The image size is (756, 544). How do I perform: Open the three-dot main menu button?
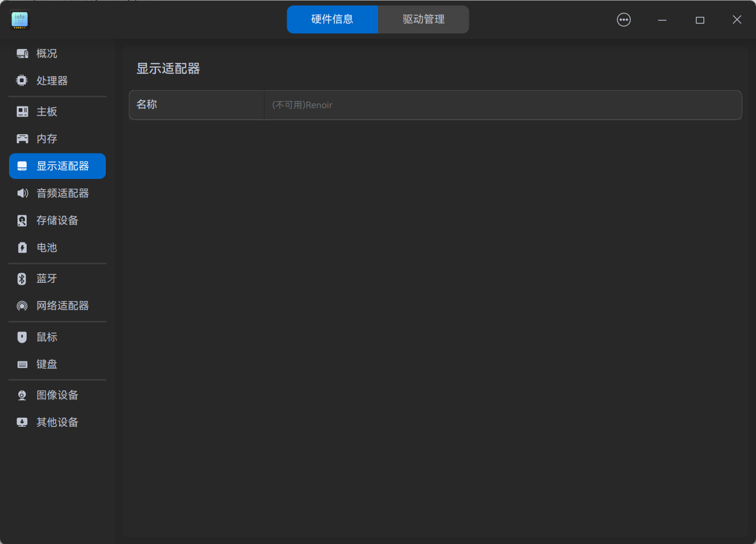624,20
